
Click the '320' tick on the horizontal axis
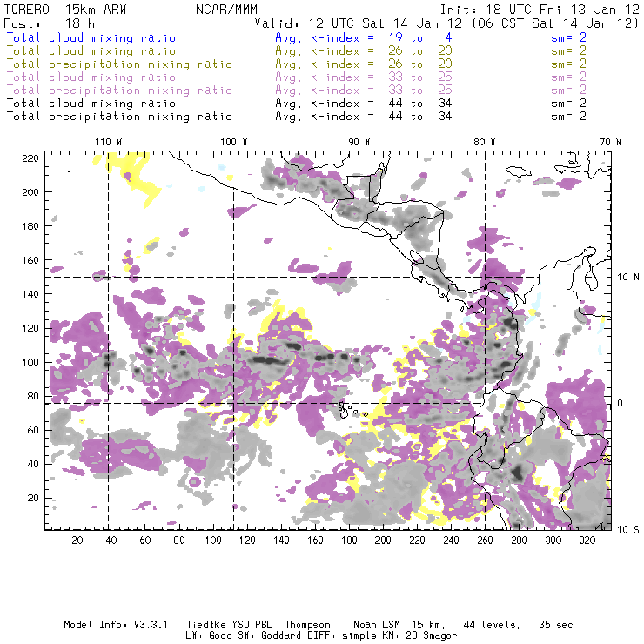(x=587, y=540)
